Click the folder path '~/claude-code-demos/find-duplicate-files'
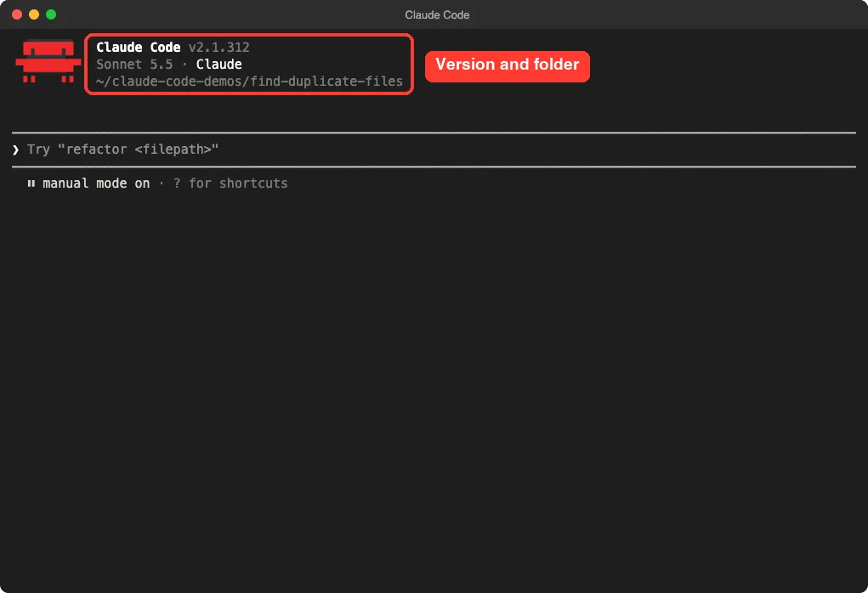This screenshot has height=593, width=868. 249,82
